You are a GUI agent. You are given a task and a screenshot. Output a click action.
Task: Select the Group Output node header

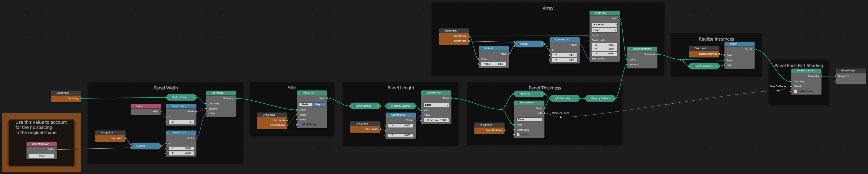[850, 71]
